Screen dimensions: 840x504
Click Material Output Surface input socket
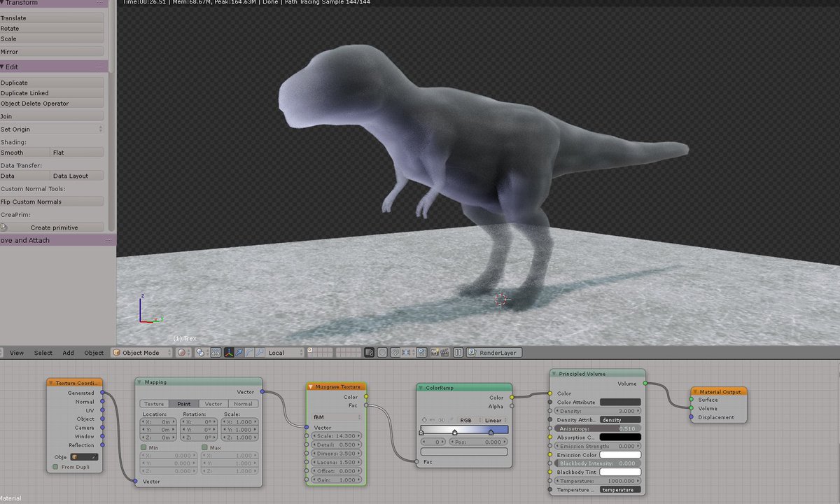click(691, 400)
